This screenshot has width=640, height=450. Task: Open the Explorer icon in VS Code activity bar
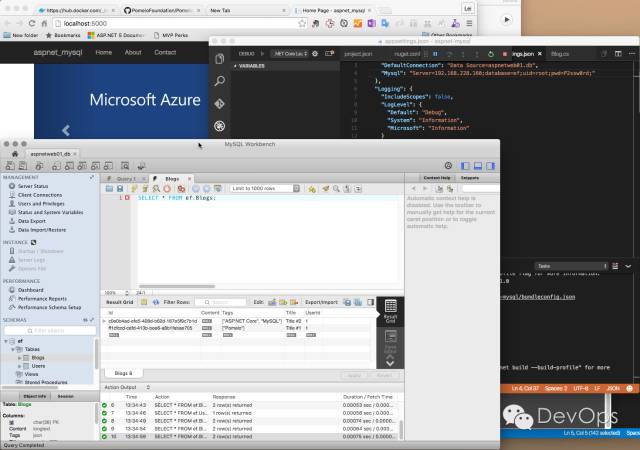[220, 58]
